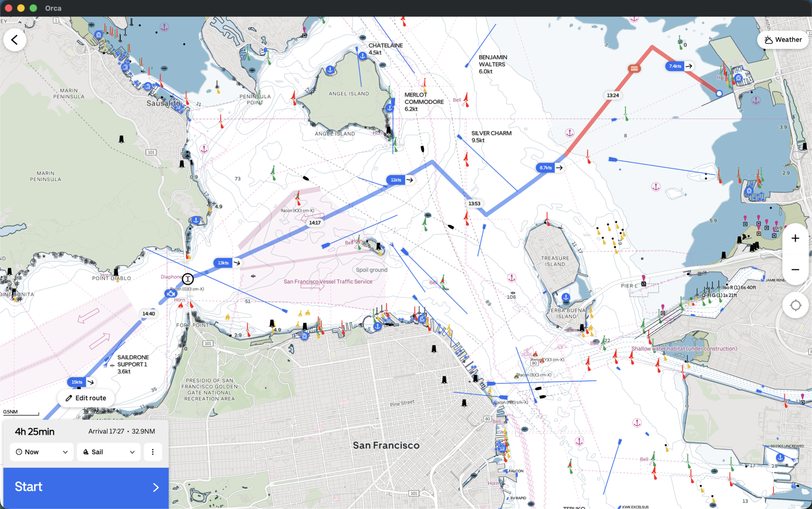
Task: Select the 14:17 route time marker
Action: 315,222
